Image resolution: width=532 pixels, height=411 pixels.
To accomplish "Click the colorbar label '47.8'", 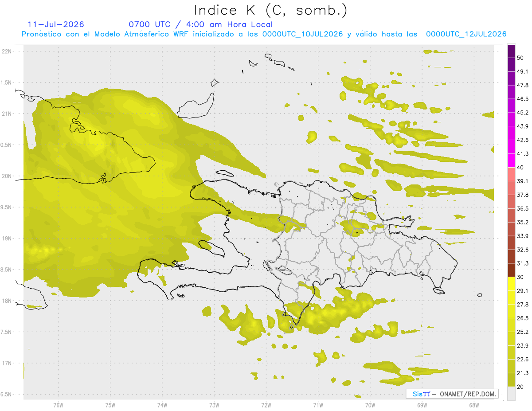I will tap(523, 85).
